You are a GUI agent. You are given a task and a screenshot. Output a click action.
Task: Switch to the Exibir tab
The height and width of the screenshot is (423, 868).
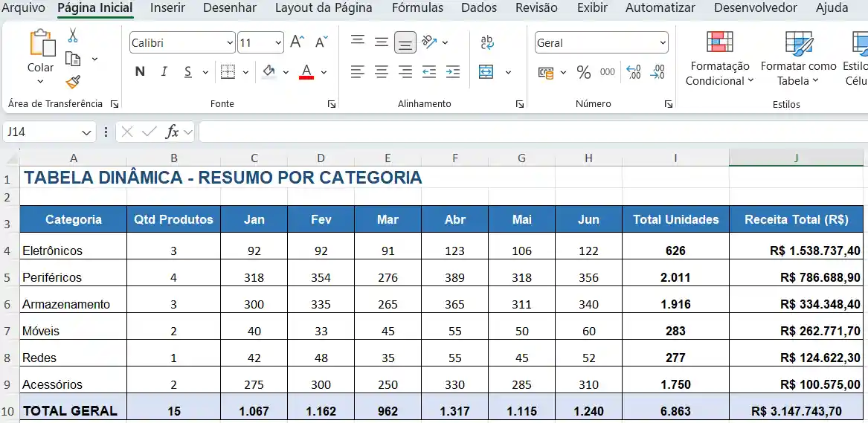coord(592,7)
